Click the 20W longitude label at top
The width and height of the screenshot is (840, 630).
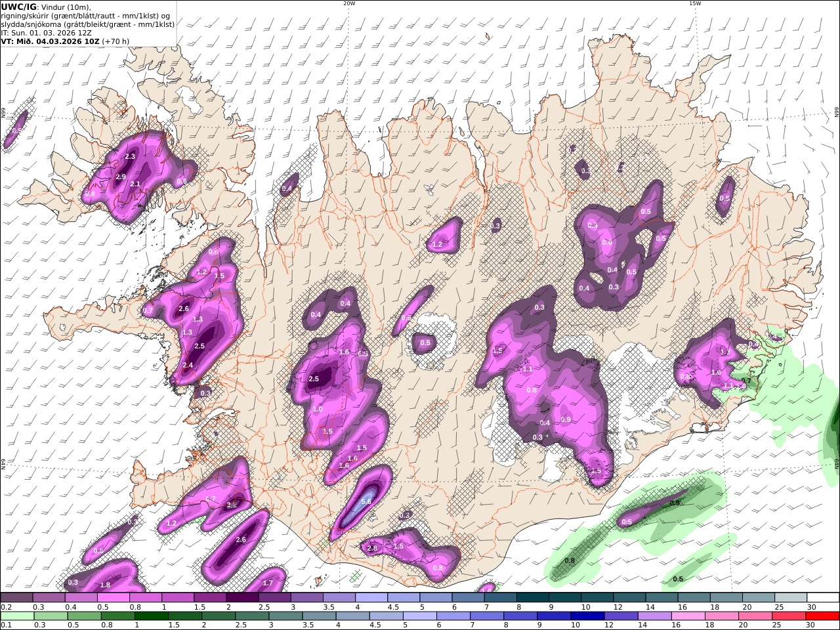coord(349,3)
